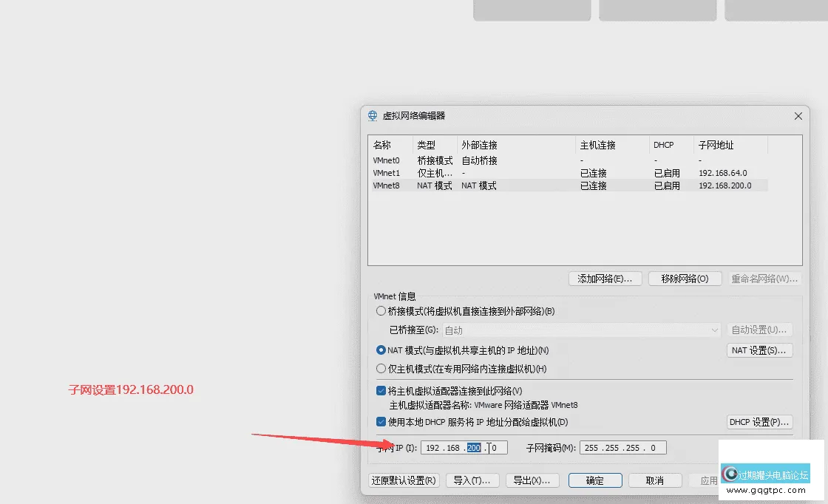828x504 pixels.
Task: Toggle the 将主机虚拟适配器连接到此网络 checkbox
Action: click(381, 389)
